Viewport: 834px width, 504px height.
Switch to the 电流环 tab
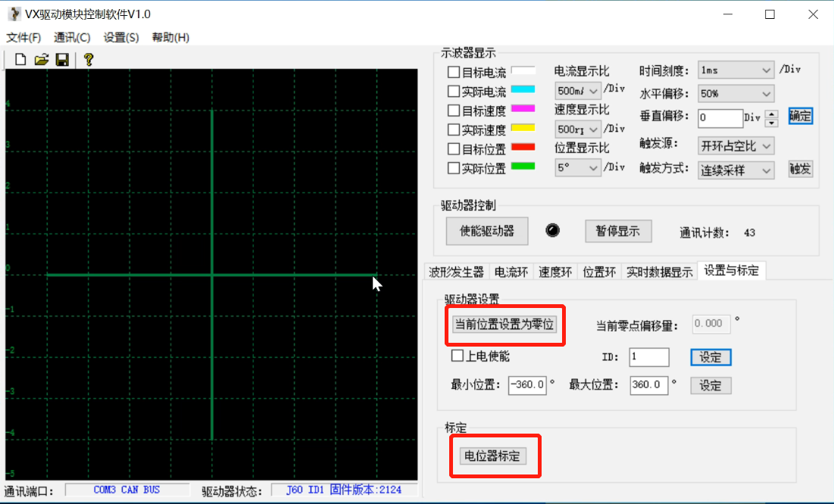pos(511,272)
